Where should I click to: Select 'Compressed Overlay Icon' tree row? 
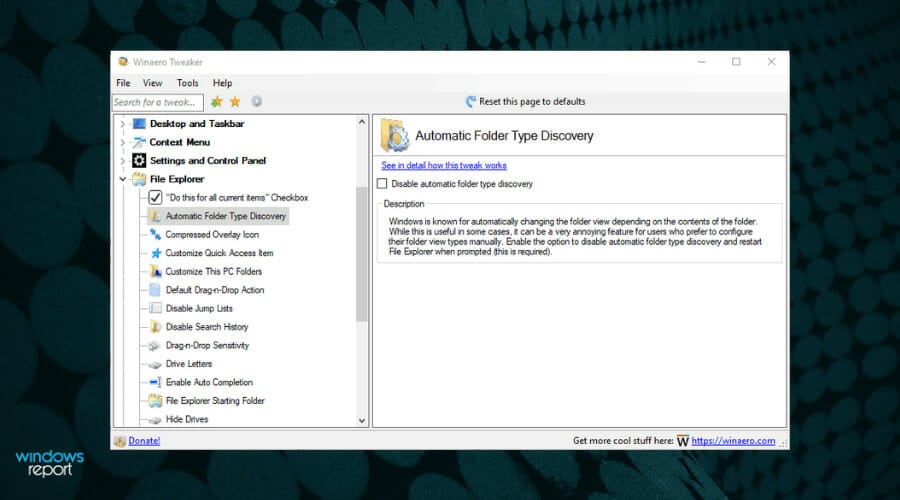click(x=212, y=234)
